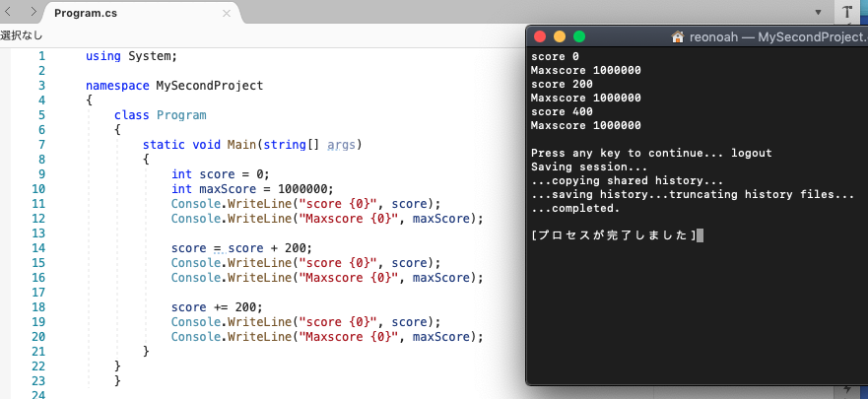Click 'score 200' output in Terminal
Screen dimensions: 868x399
562,84
